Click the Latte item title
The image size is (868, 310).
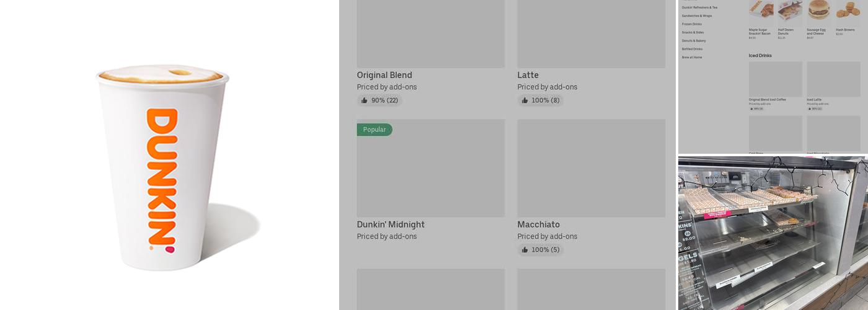pos(528,75)
